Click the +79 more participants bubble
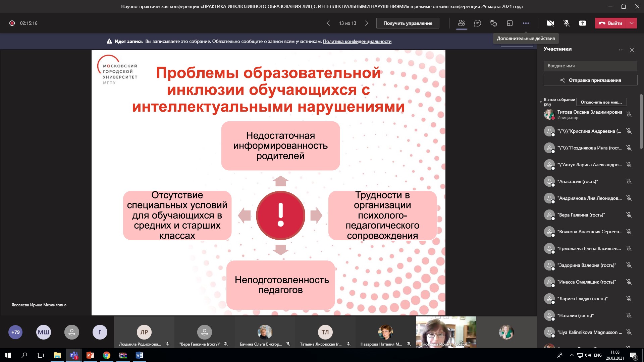The image size is (644, 362). pos(15,332)
